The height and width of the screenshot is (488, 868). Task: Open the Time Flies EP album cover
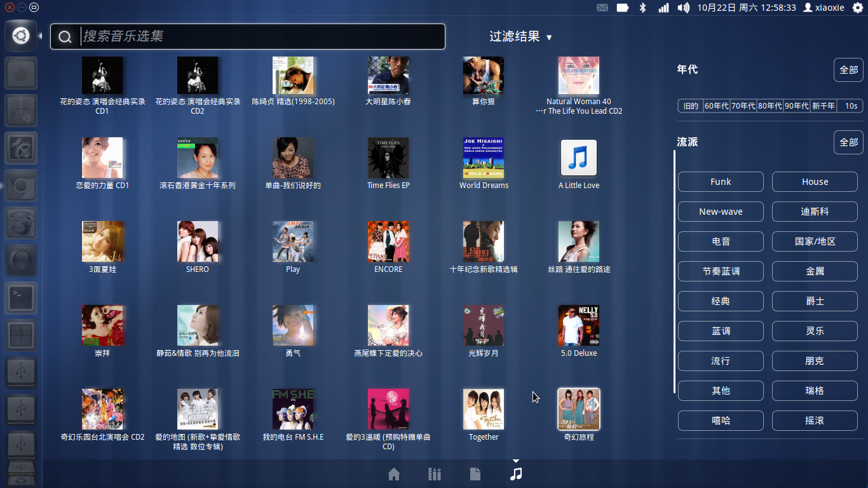click(388, 158)
